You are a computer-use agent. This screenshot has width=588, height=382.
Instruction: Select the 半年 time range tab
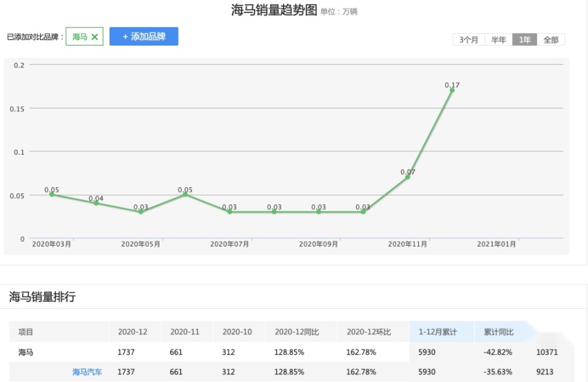498,40
